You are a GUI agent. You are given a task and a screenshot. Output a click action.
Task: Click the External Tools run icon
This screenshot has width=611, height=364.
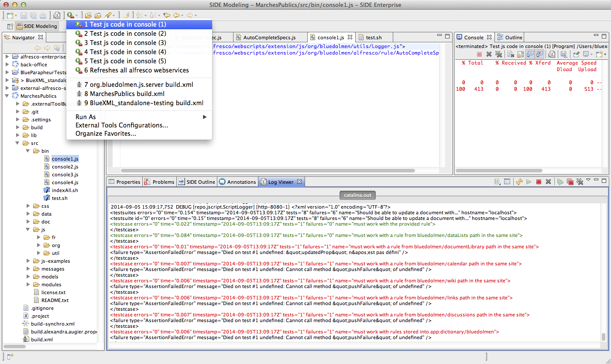pyautogui.click(x=70, y=15)
